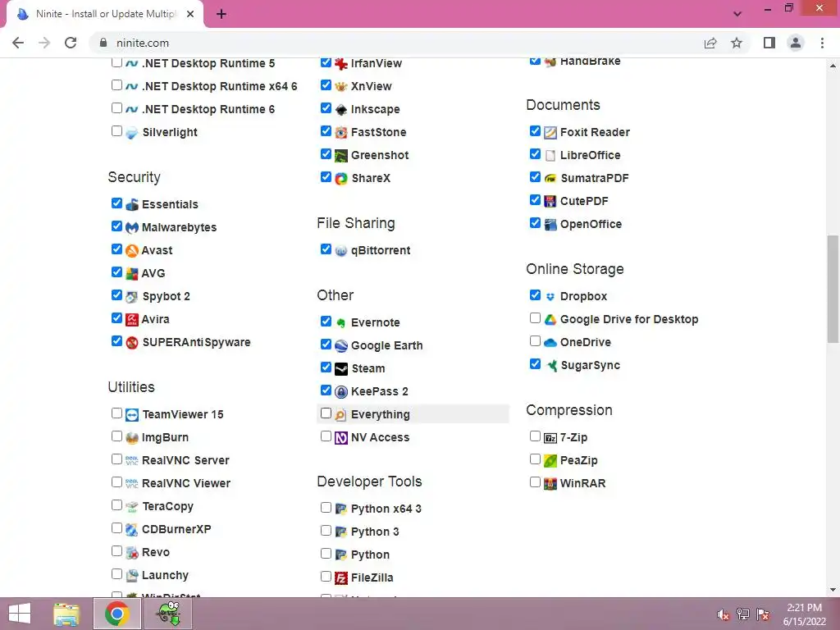This screenshot has width=840, height=630.
Task: Go back to the previous page
Action: (18, 43)
